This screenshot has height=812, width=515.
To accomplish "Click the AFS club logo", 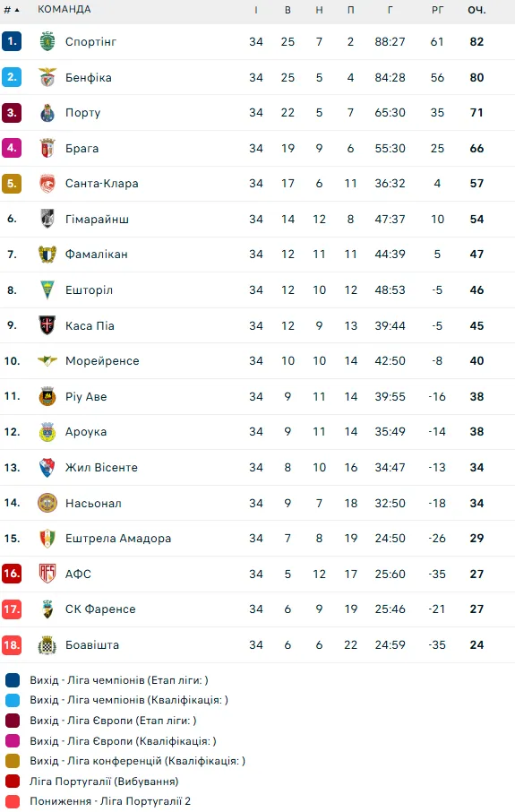I will (47, 574).
